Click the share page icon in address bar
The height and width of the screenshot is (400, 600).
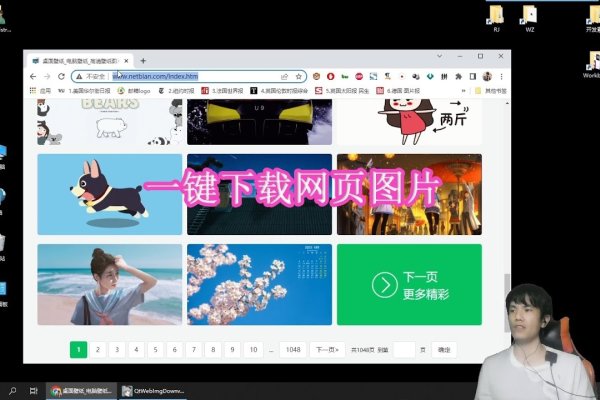click(284, 77)
